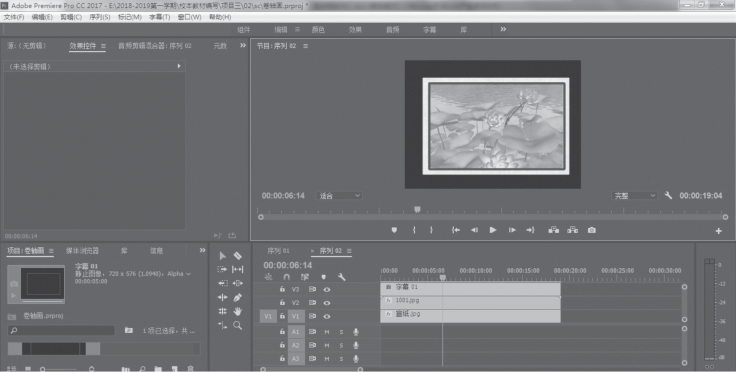Open zoom level dropdown 适合
The height and width of the screenshot is (372, 736).
click(339, 196)
